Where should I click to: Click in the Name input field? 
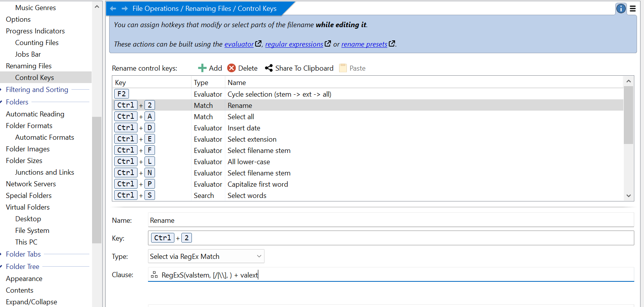391,220
